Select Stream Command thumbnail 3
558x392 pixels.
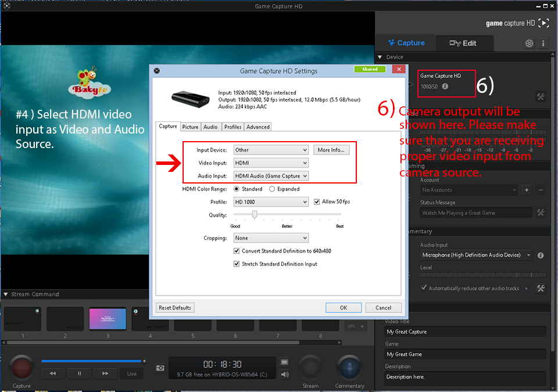(x=108, y=319)
